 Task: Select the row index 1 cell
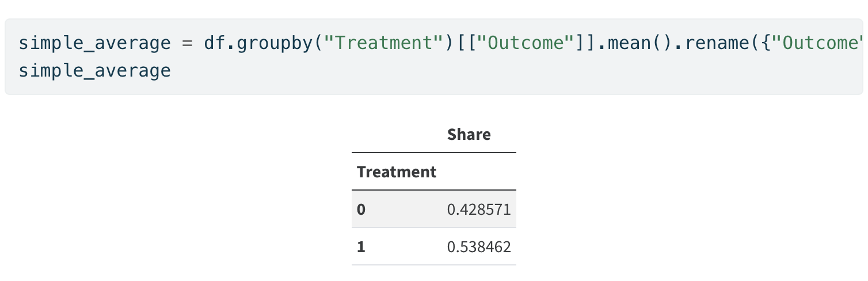361,247
